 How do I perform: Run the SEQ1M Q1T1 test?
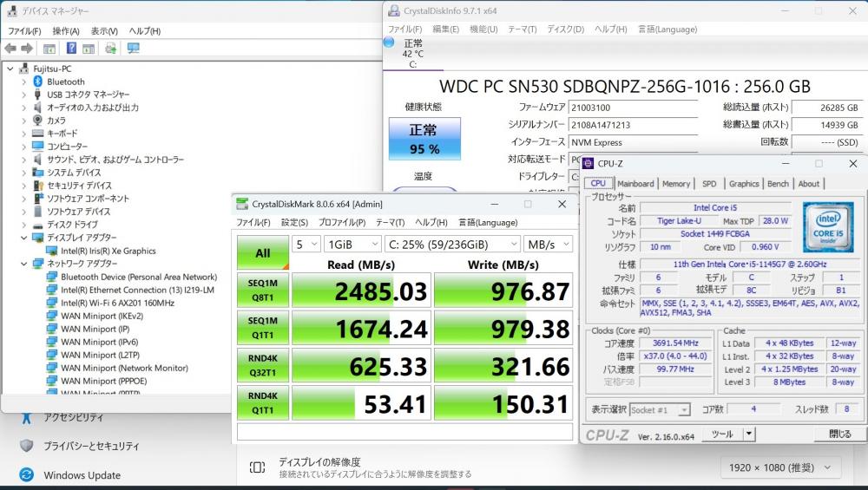263,328
